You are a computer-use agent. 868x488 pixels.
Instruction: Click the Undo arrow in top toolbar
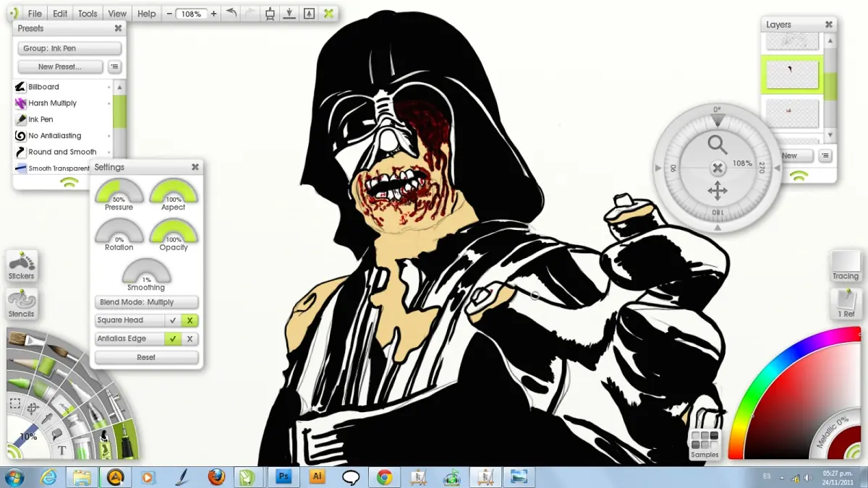tap(231, 13)
